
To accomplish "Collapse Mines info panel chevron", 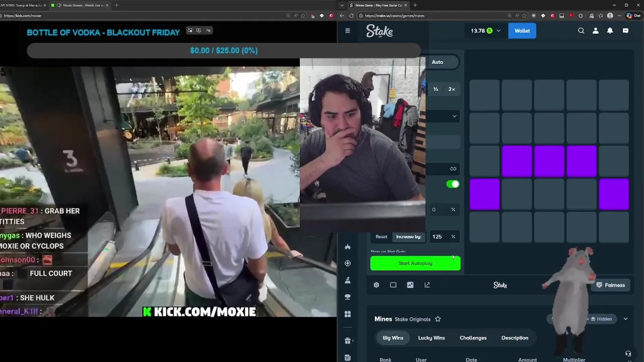I will (x=625, y=319).
